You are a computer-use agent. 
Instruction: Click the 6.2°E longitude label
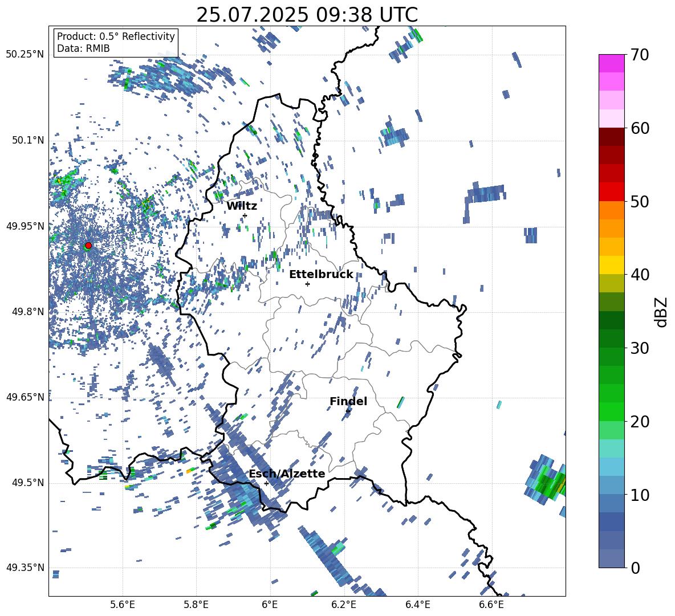[x=344, y=605]
